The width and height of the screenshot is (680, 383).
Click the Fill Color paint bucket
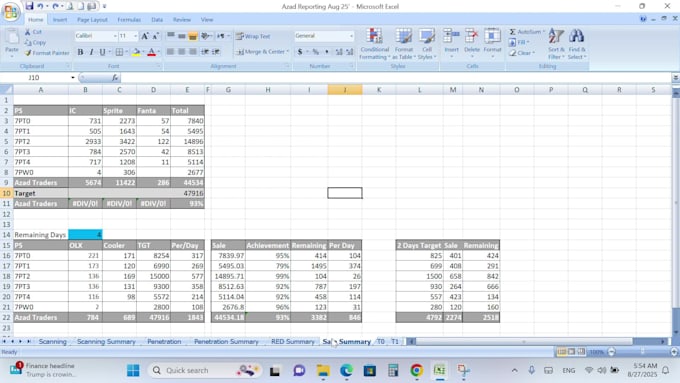pyautogui.click(x=136, y=52)
